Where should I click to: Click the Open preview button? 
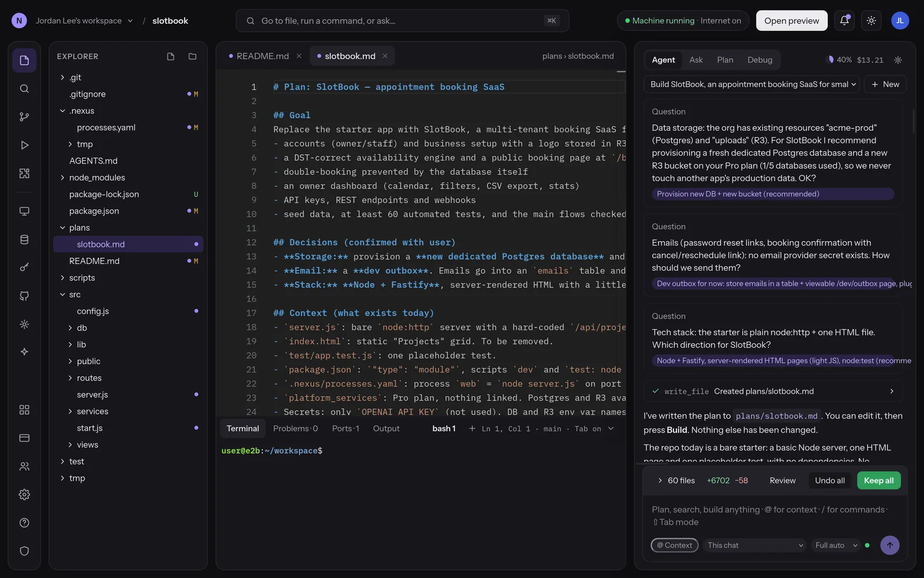pos(791,21)
